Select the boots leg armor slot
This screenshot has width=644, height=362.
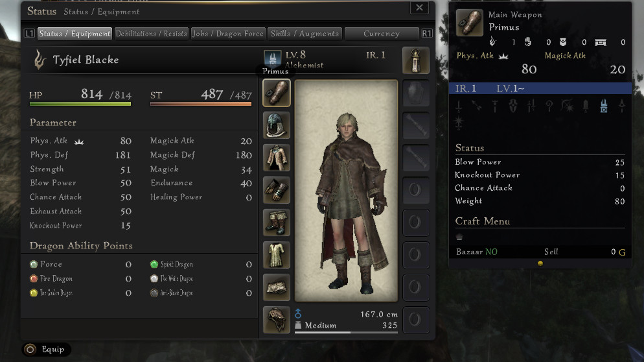pos(277,223)
